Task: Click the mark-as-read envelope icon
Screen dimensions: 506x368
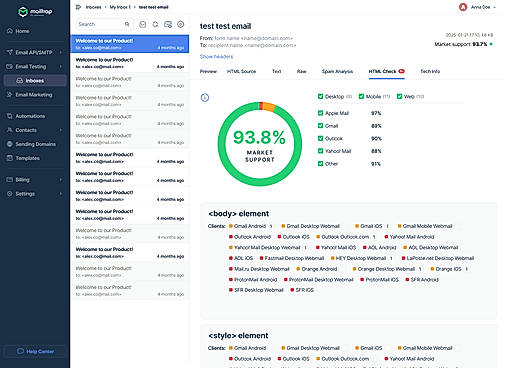Action: [x=143, y=24]
